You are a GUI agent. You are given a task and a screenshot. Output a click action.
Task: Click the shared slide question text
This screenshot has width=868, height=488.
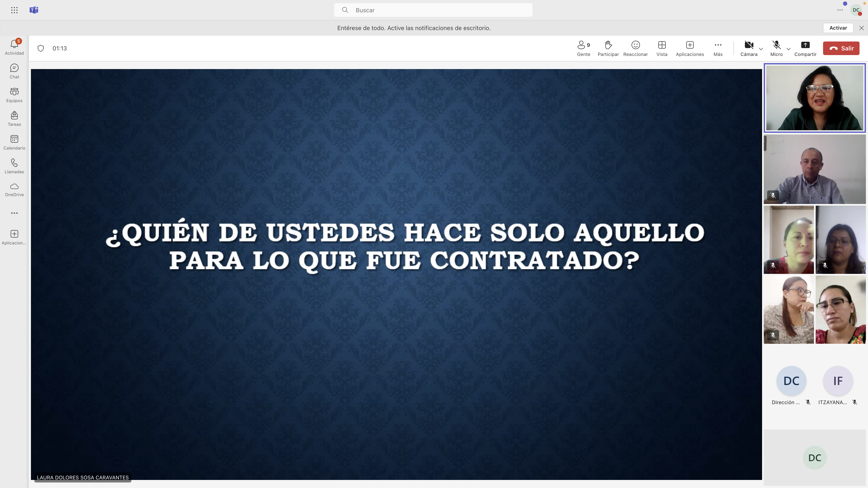pos(405,246)
